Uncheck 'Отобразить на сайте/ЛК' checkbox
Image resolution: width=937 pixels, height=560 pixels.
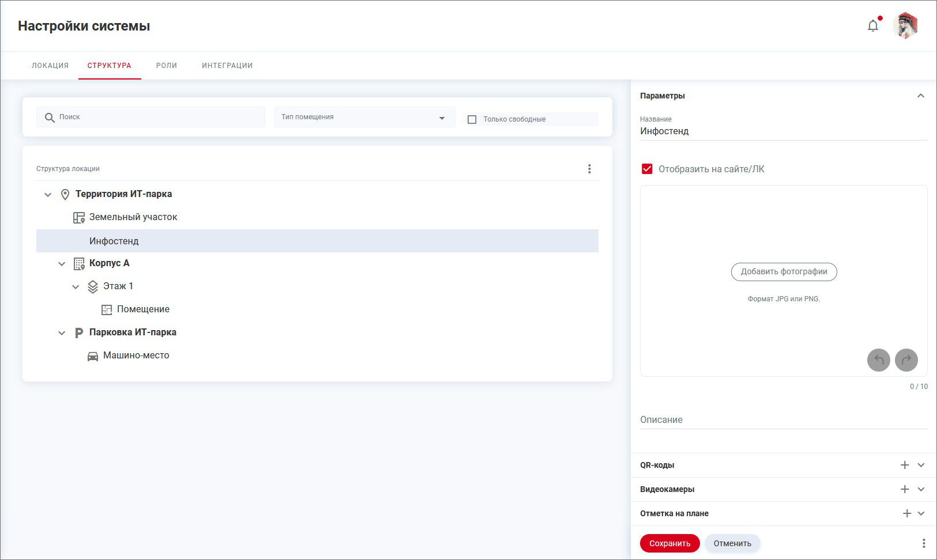[647, 169]
